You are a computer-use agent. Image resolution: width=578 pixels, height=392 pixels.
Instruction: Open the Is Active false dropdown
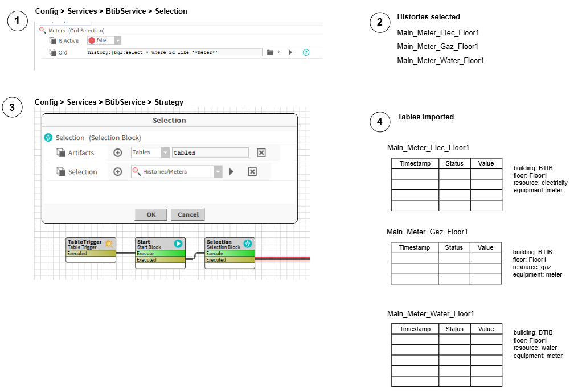tap(118, 41)
